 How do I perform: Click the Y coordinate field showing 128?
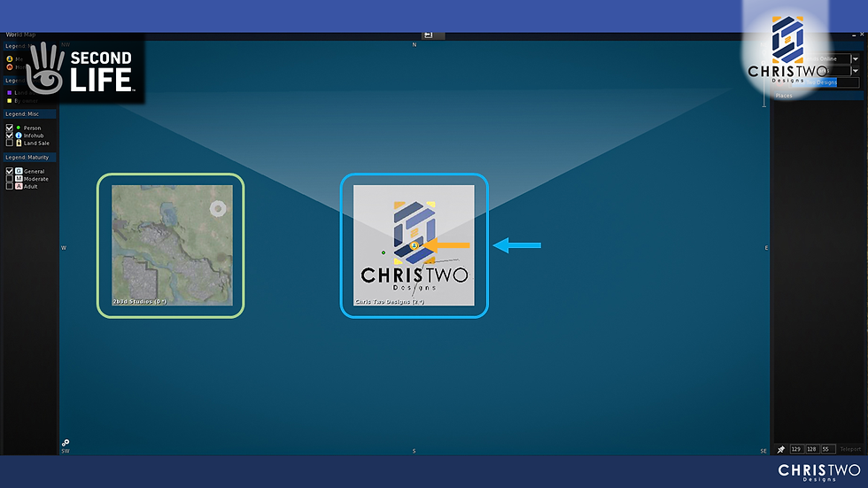click(811, 449)
